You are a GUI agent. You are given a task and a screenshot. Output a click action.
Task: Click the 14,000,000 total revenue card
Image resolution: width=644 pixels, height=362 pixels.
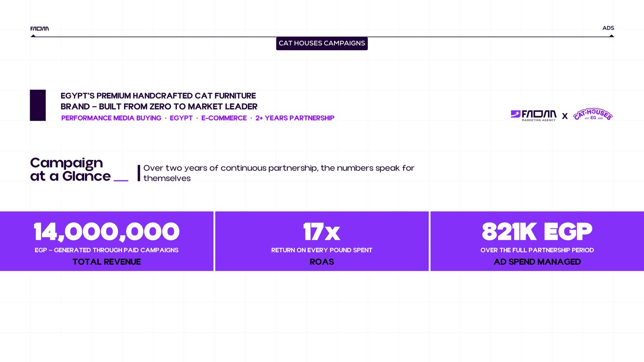(x=106, y=241)
